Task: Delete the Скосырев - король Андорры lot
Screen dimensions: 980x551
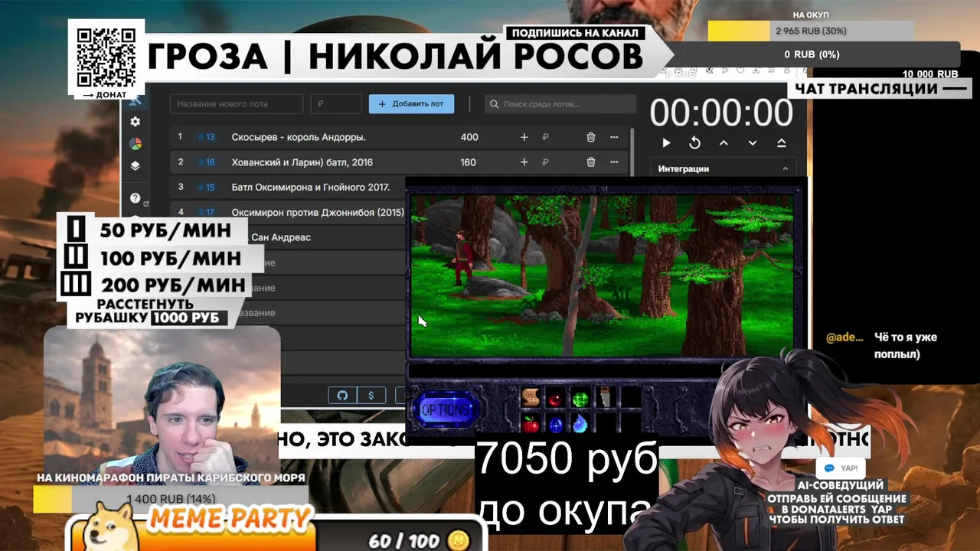Action: (x=591, y=137)
